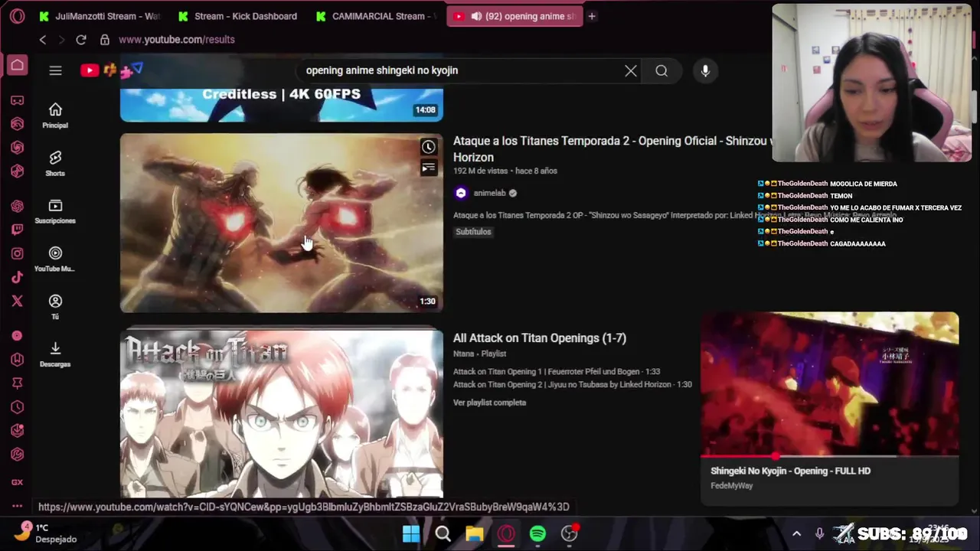980x551 pixels.
Task: Seek on the miniplayer red progress bar
Action: click(x=829, y=457)
